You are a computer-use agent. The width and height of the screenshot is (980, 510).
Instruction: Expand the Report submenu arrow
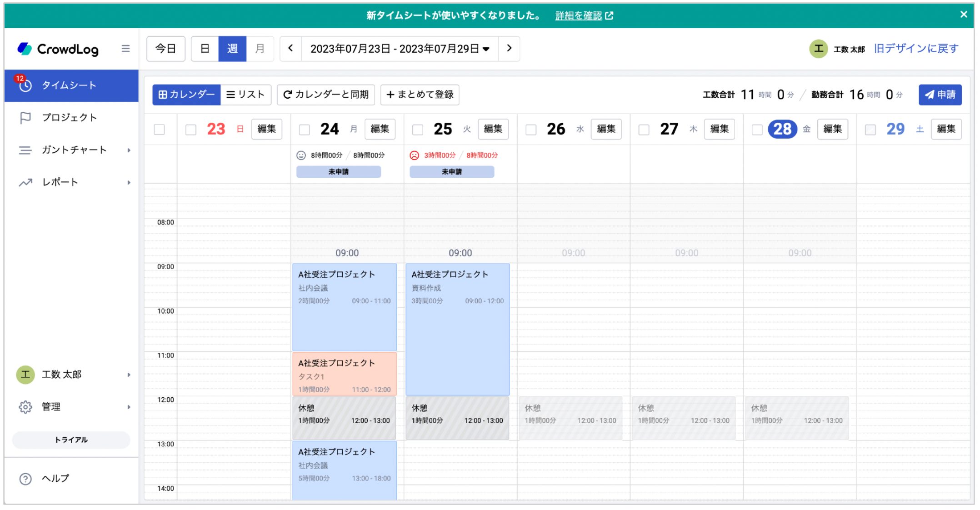[x=129, y=183]
